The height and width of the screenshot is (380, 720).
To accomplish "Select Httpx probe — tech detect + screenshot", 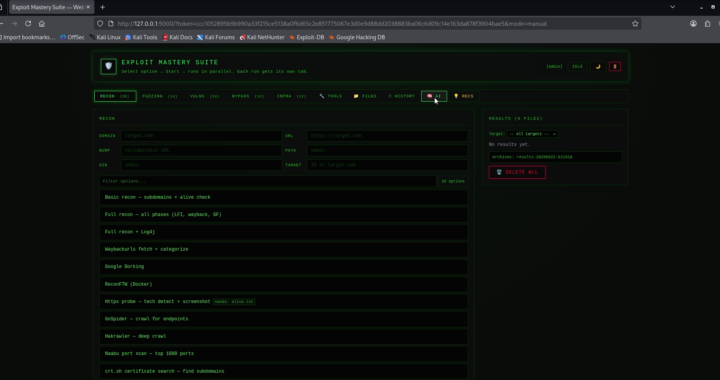I will 283,302.
